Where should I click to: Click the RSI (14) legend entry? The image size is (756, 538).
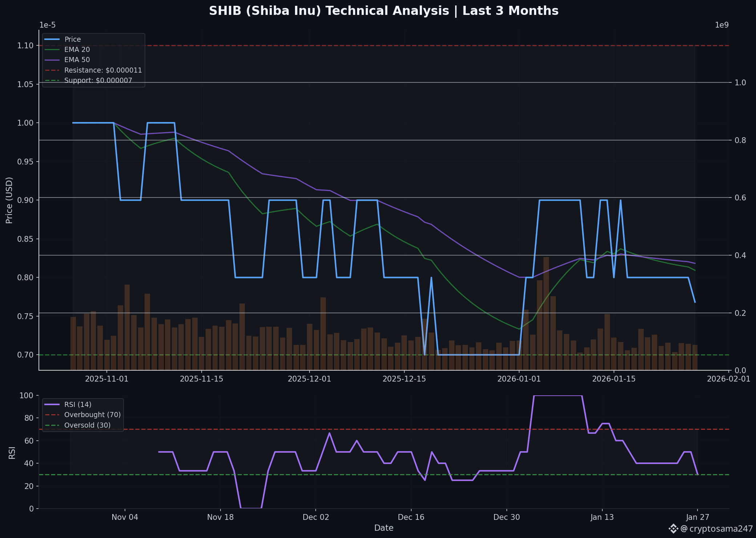click(x=78, y=404)
